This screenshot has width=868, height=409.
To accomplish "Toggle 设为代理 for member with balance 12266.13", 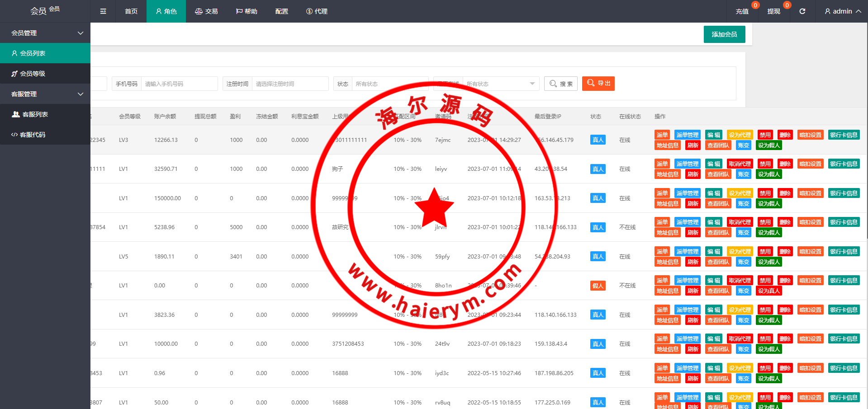I will click(740, 135).
